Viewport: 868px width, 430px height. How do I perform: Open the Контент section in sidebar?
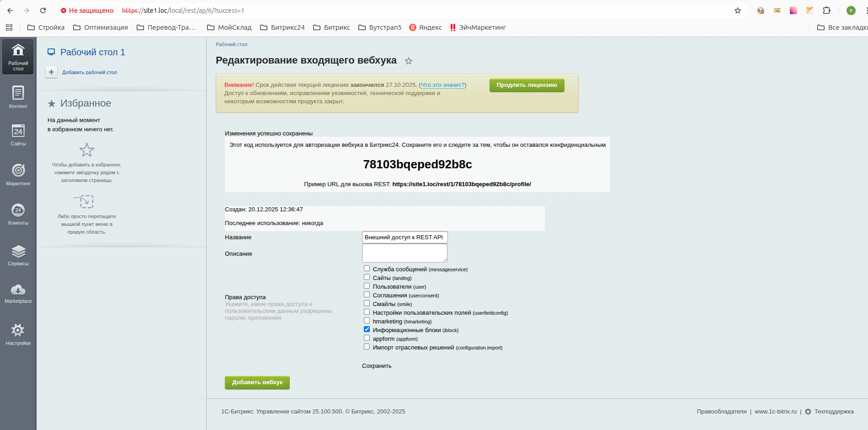(18, 97)
